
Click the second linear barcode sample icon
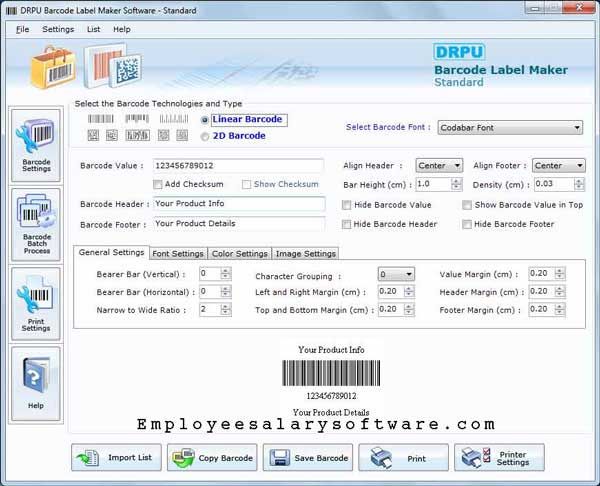pyautogui.click(x=137, y=119)
